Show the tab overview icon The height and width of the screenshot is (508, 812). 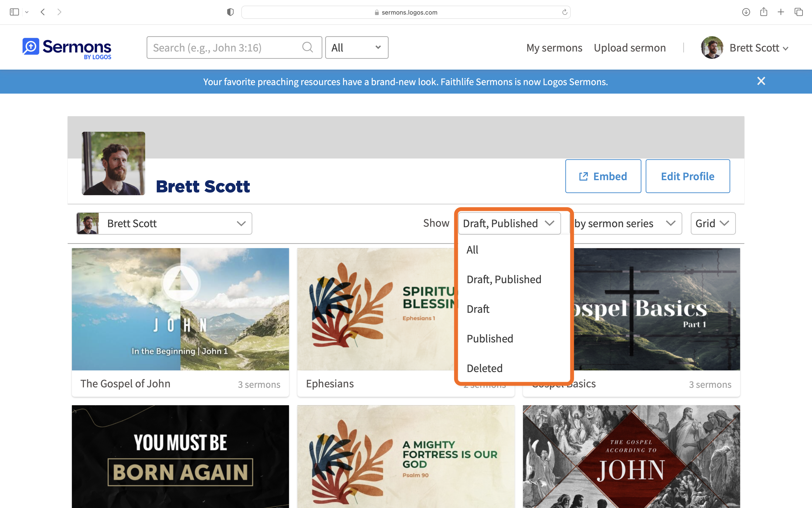tap(799, 12)
